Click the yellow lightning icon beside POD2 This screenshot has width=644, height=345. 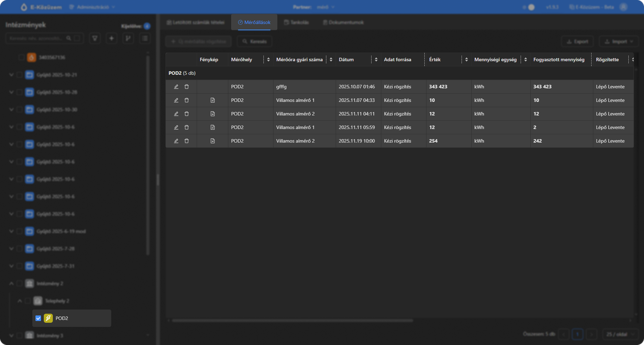[x=48, y=318]
